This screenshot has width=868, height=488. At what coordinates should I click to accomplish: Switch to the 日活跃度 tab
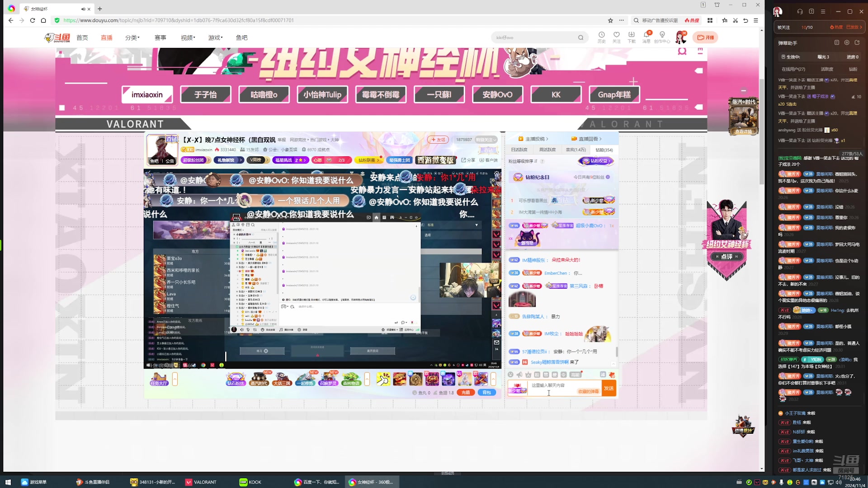click(x=519, y=150)
